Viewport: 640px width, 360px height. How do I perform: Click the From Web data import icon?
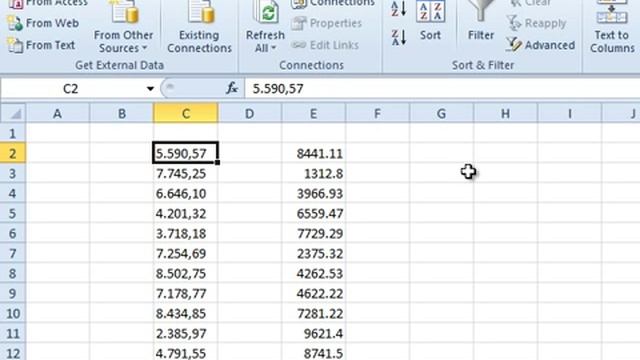point(15,23)
